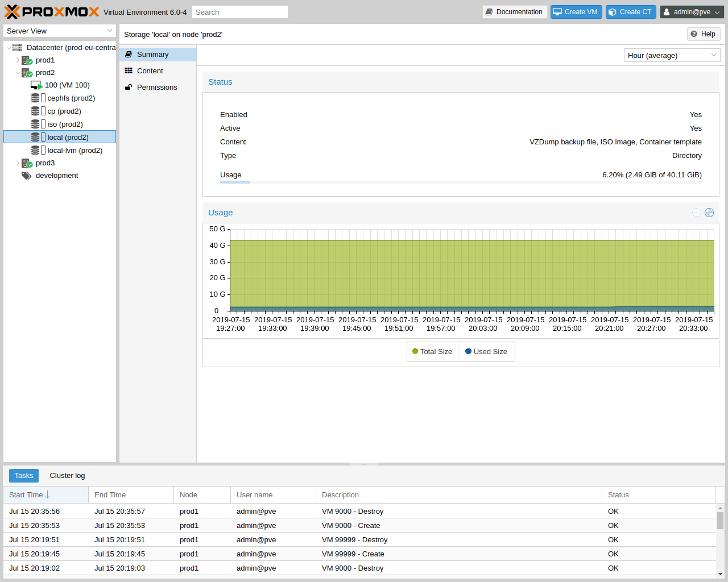The height and width of the screenshot is (582, 728).
Task: Click the task list scrollbar down arrow
Action: [x=720, y=574]
